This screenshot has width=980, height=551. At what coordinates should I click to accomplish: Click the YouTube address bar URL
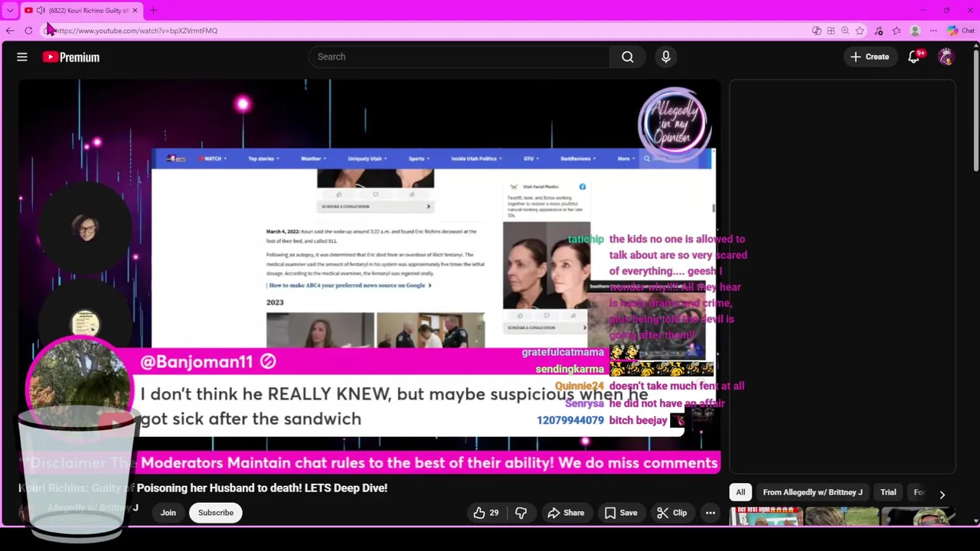(x=136, y=31)
